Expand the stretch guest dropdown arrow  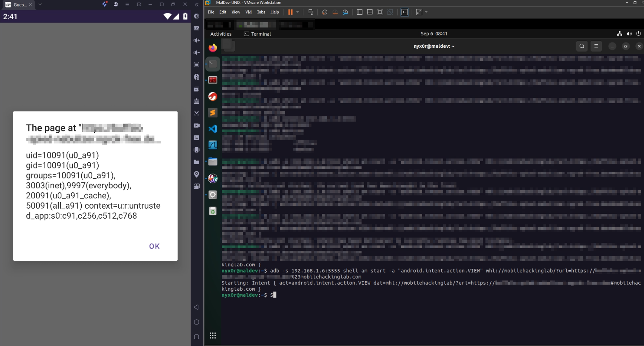pyautogui.click(x=426, y=12)
